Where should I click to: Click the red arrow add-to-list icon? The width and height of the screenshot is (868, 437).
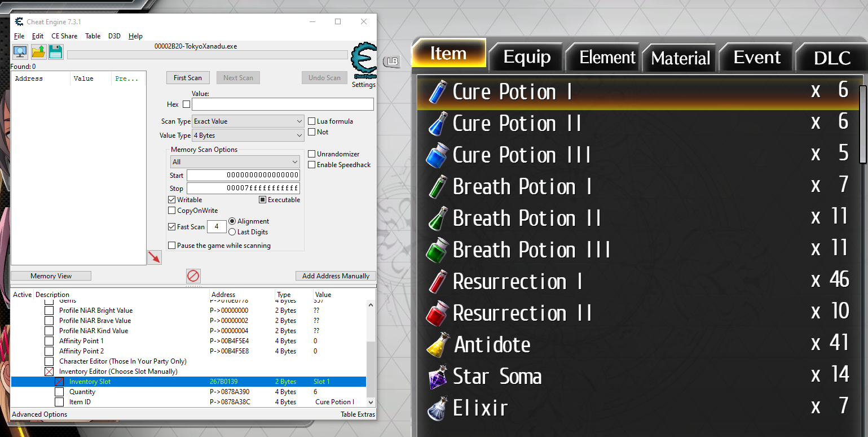click(x=154, y=257)
